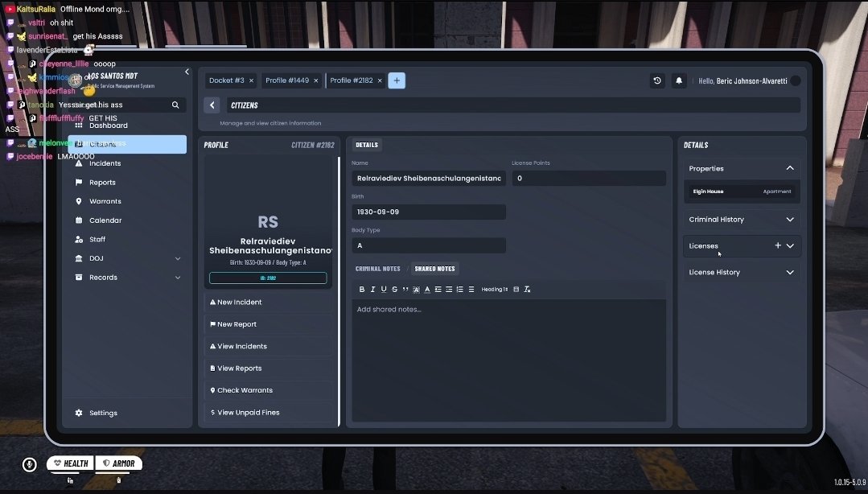Image resolution: width=868 pixels, height=494 pixels.
Task: Click the New Incident button
Action: tap(269, 303)
